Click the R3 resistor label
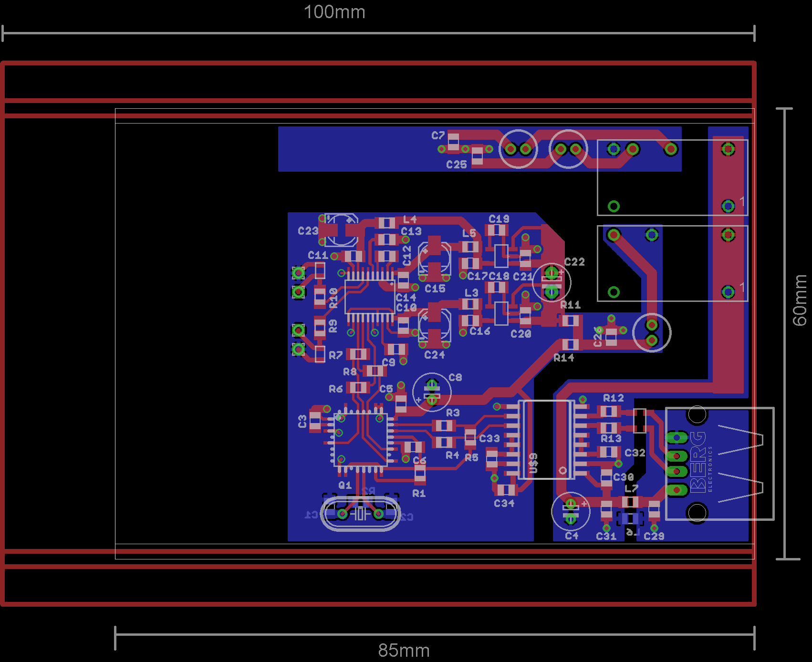The height and width of the screenshot is (662, 812). point(453,413)
